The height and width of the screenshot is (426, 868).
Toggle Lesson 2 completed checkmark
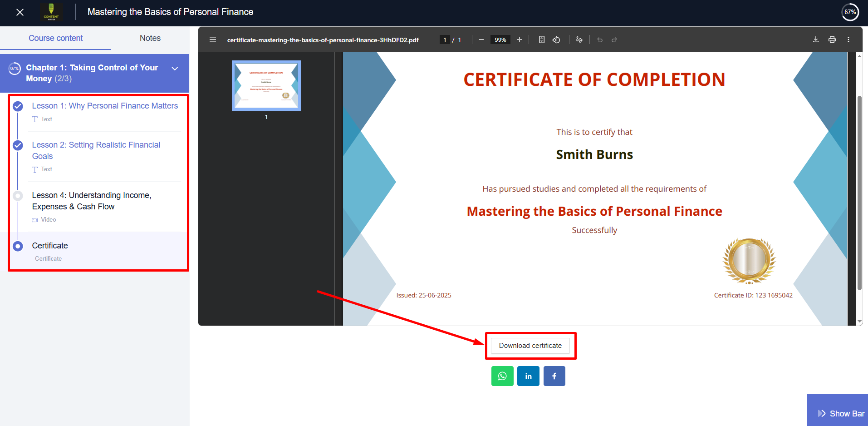point(18,145)
